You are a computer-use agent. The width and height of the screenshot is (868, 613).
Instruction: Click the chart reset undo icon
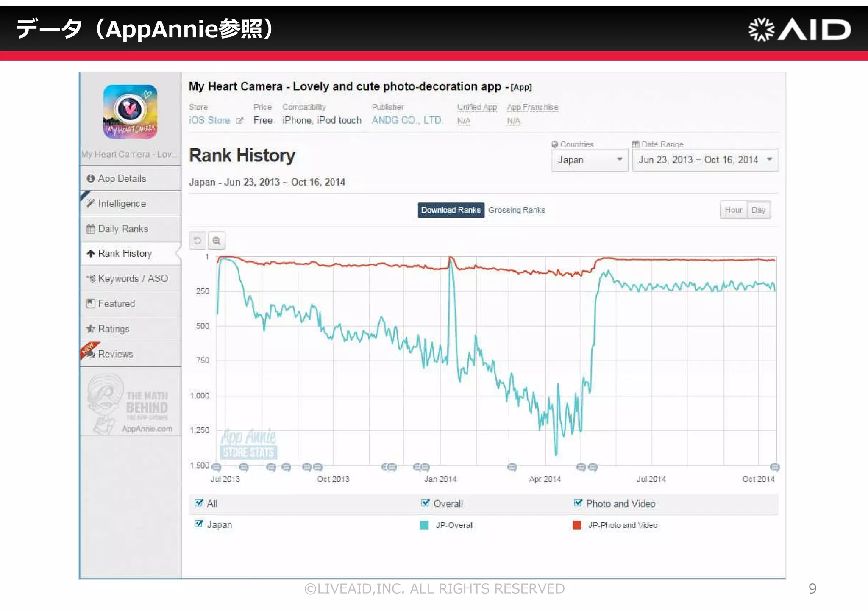198,241
